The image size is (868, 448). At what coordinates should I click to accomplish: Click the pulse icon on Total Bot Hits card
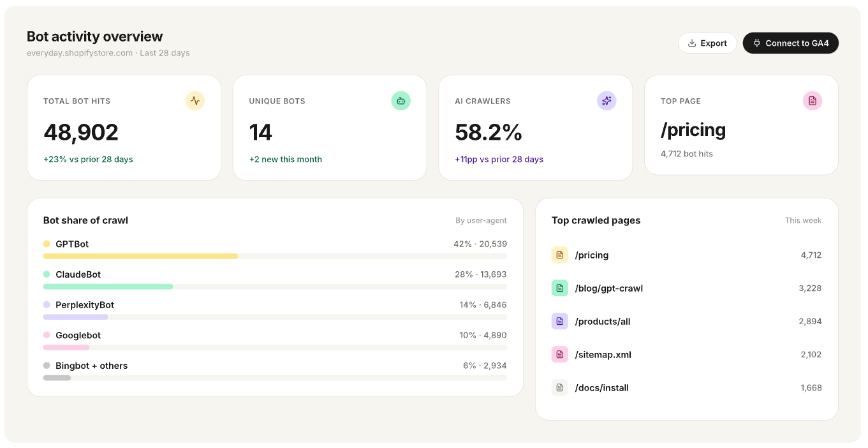coord(195,101)
